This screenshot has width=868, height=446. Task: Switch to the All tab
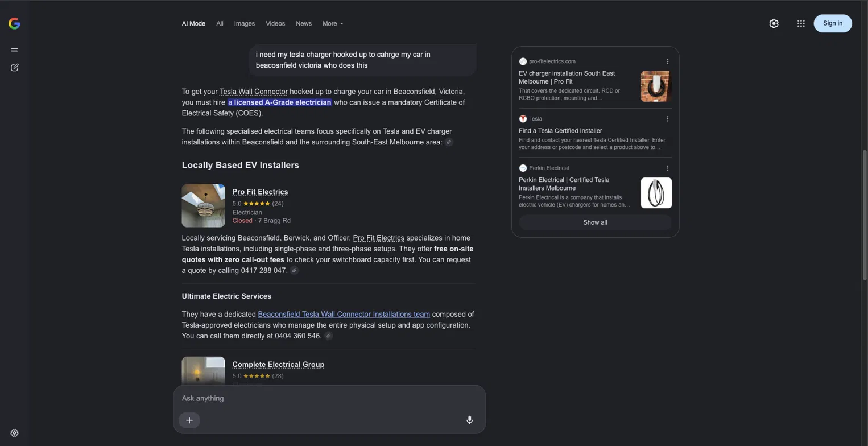pos(220,23)
